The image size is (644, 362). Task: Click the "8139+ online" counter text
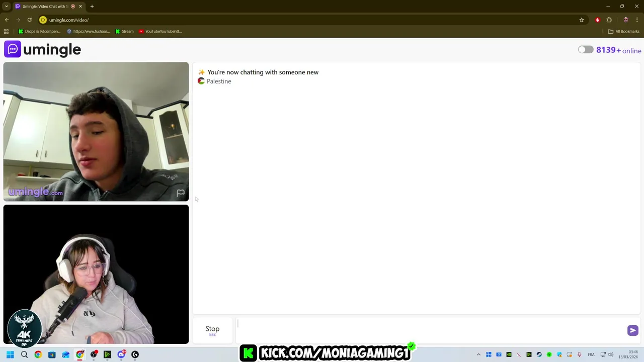(618, 50)
